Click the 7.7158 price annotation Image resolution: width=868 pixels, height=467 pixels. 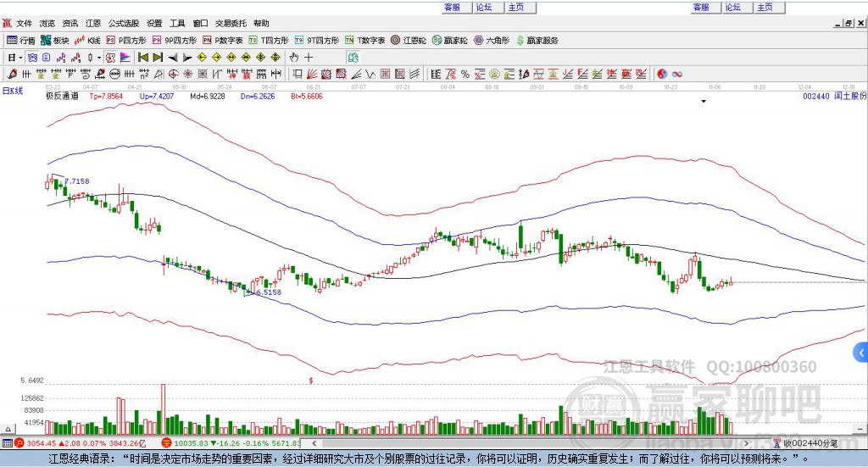(77, 181)
